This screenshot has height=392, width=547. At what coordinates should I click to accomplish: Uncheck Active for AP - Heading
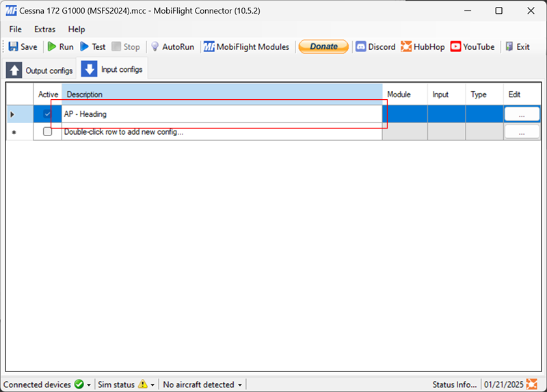pos(47,114)
